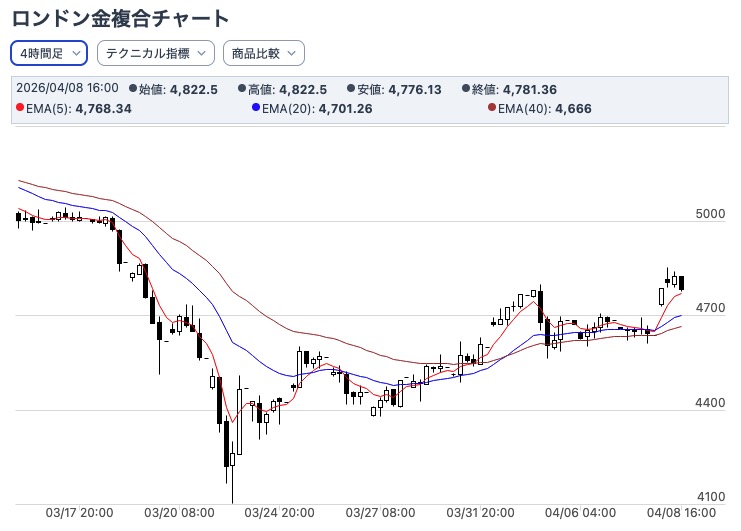This screenshot has width=741, height=531.
Task: Open the 商品比較 comparison dropdown
Action: [x=263, y=53]
